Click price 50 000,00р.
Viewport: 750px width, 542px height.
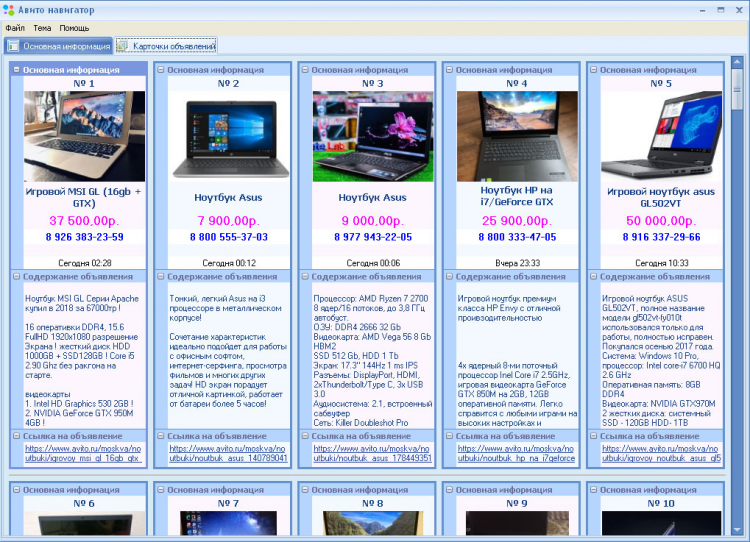[x=661, y=221]
